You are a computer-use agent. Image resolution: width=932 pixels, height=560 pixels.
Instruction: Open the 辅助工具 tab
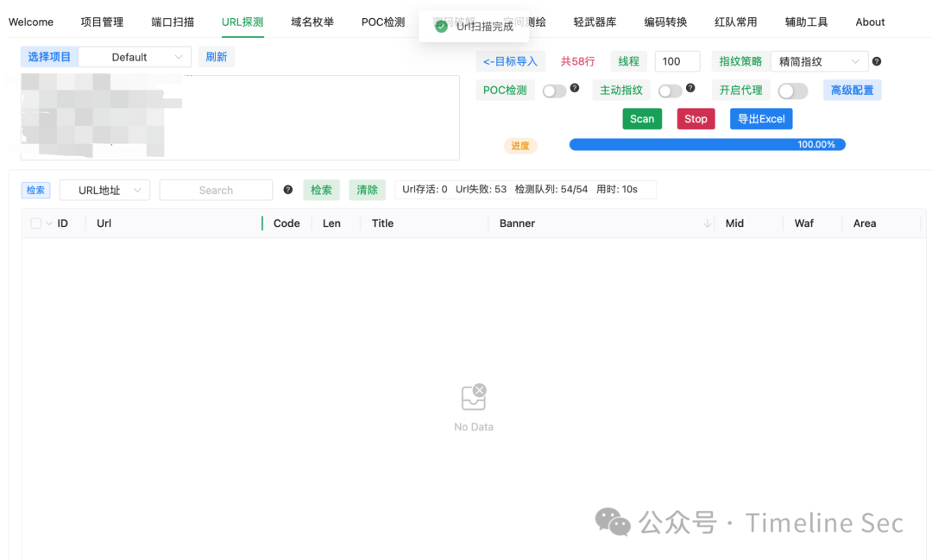[806, 22]
